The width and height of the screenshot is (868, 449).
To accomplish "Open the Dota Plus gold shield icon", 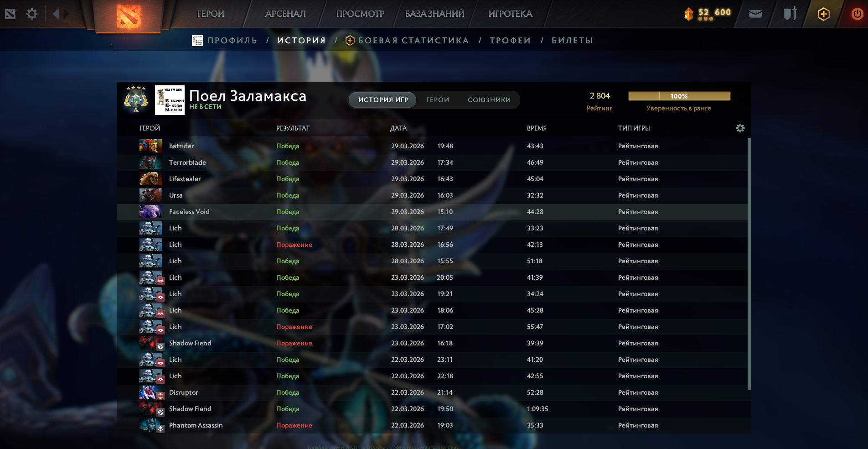I will 823,14.
